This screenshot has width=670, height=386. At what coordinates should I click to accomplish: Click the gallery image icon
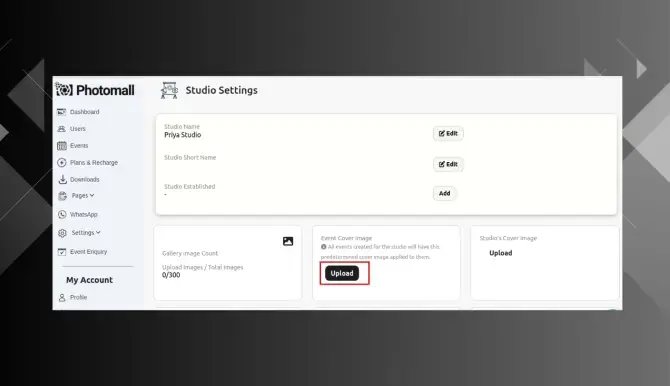click(x=288, y=242)
